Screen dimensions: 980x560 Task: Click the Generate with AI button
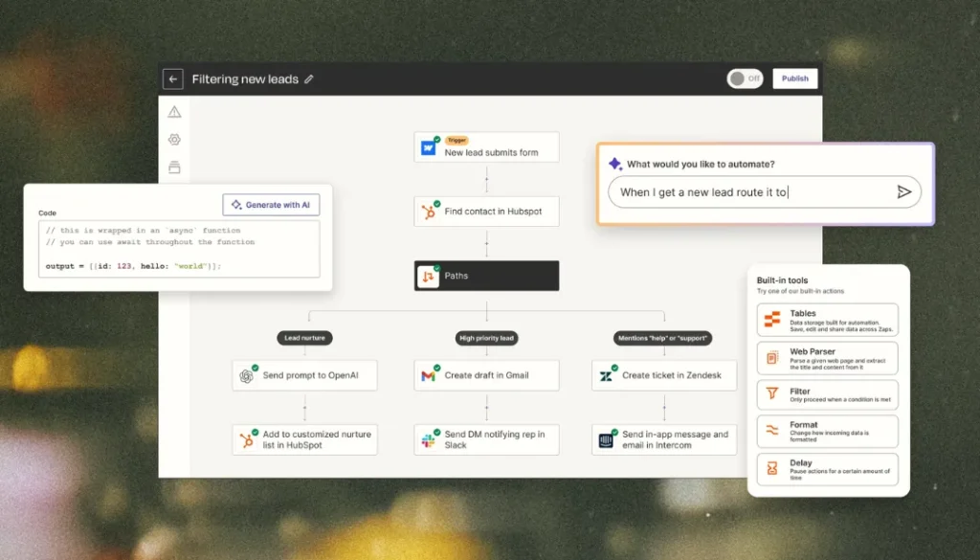pyautogui.click(x=271, y=204)
